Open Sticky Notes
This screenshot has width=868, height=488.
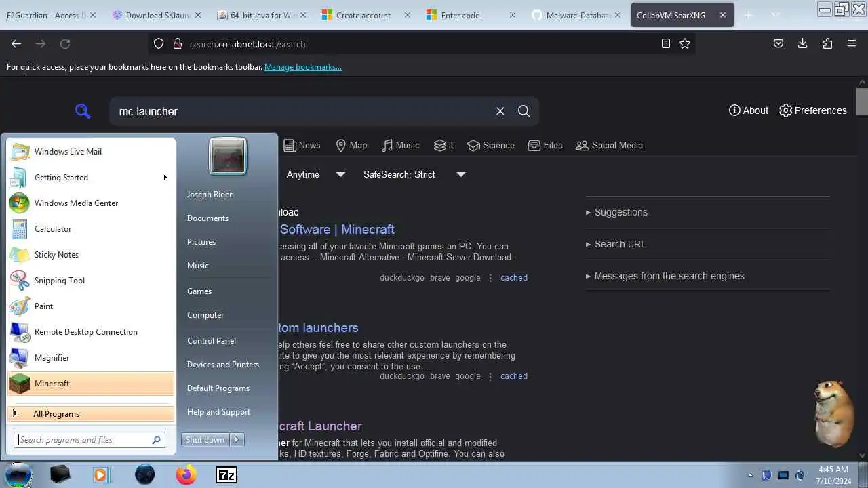(x=91, y=255)
